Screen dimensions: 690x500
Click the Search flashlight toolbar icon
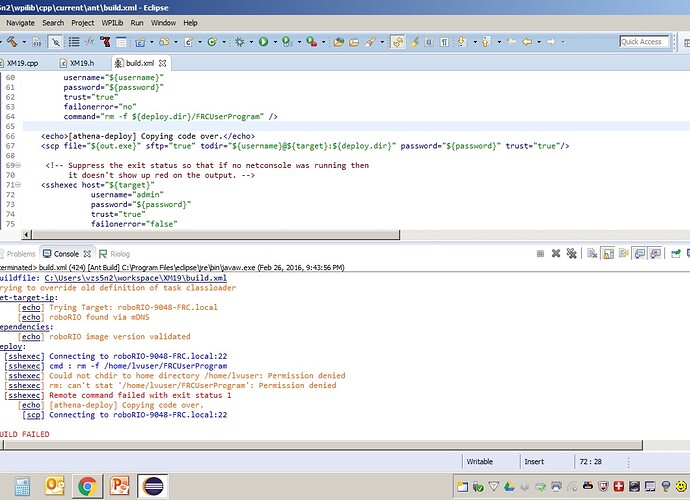click(370, 42)
